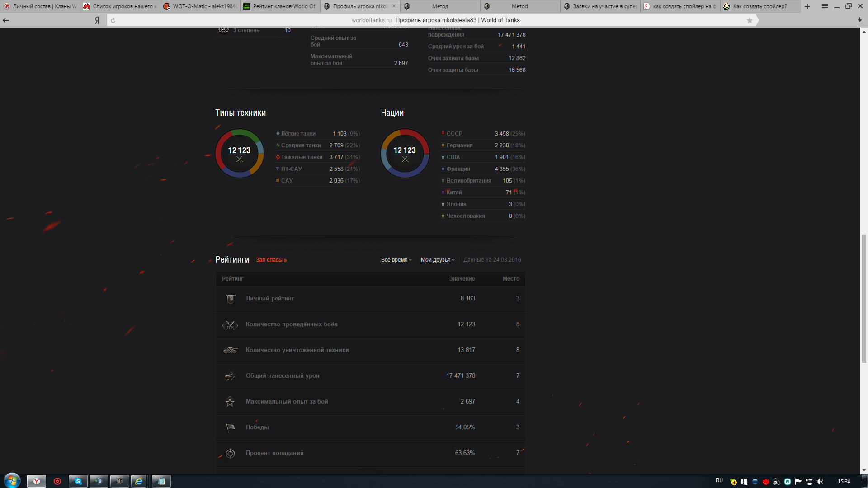
Task: Reload the page with the refresh icon
Action: 113,20
